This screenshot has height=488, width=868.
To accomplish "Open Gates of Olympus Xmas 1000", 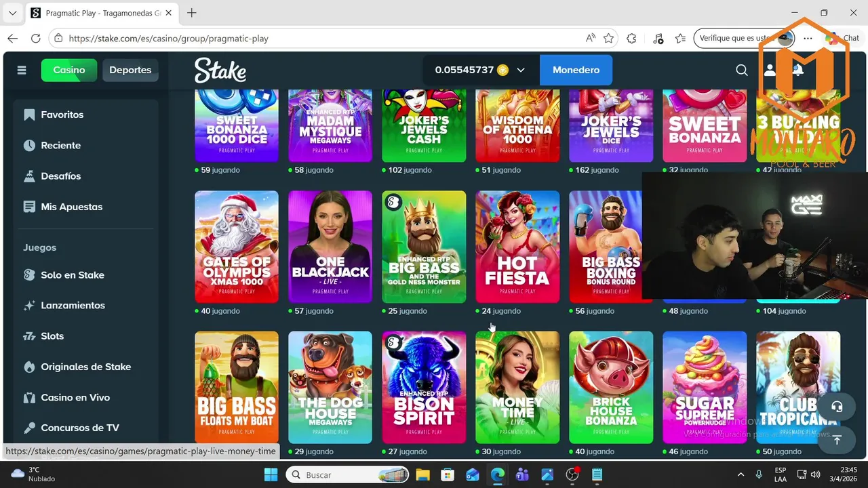I will 237,247.
